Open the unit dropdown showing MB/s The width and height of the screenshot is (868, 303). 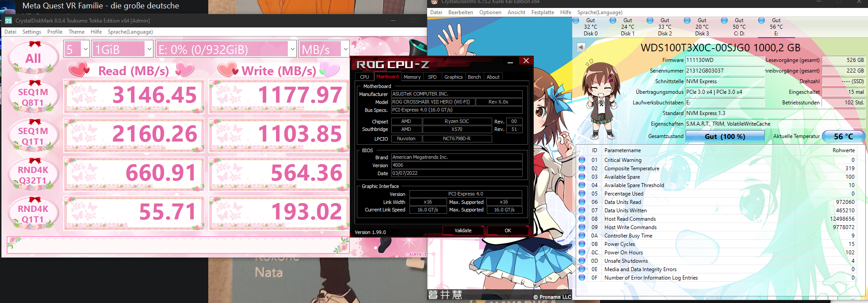coord(324,49)
